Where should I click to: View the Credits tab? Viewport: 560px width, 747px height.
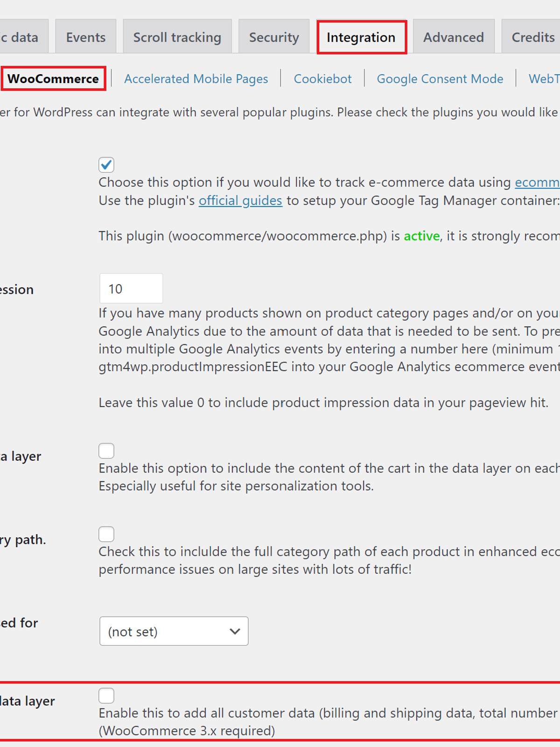(x=533, y=37)
